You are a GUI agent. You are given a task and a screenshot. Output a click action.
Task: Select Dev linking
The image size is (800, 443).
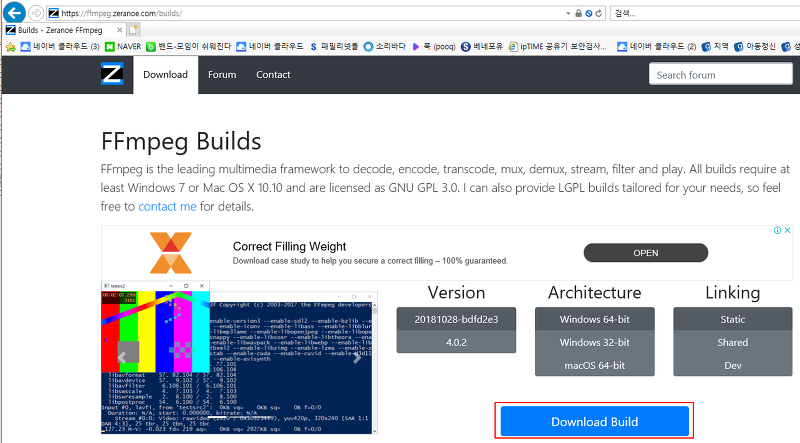[x=733, y=365]
